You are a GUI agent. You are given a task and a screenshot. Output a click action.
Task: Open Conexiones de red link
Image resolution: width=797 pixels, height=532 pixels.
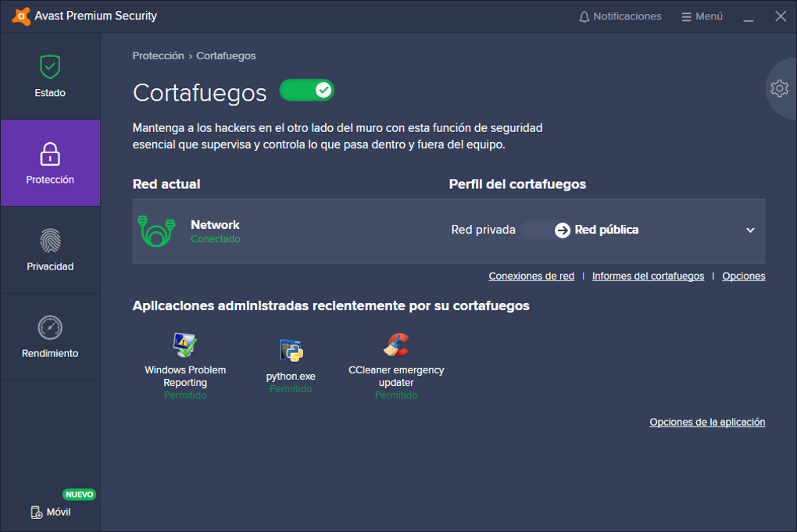point(531,276)
